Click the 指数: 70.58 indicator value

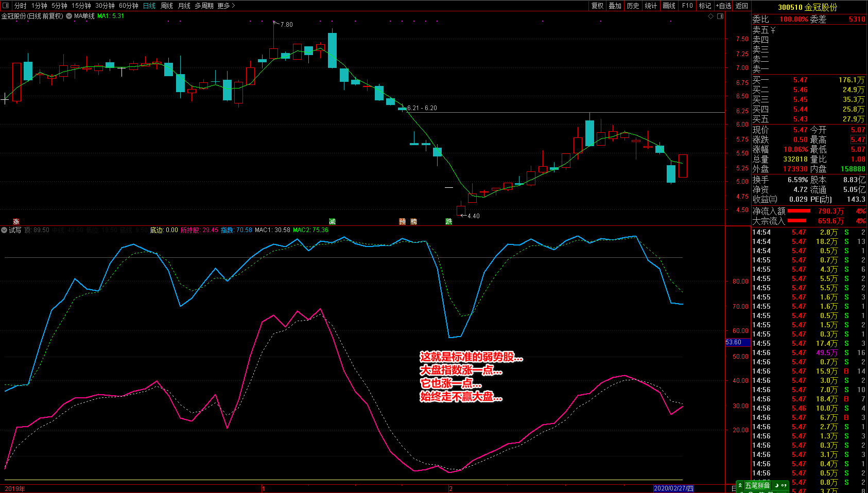(236, 230)
